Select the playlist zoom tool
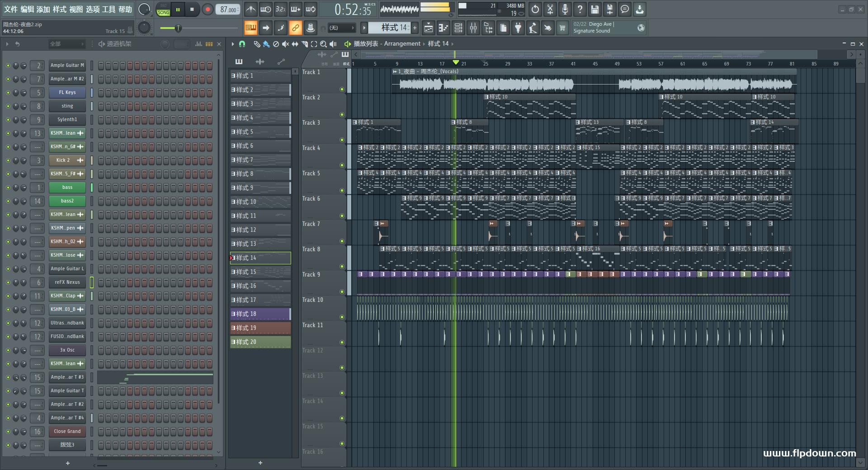 pyautogui.click(x=323, y=44)
